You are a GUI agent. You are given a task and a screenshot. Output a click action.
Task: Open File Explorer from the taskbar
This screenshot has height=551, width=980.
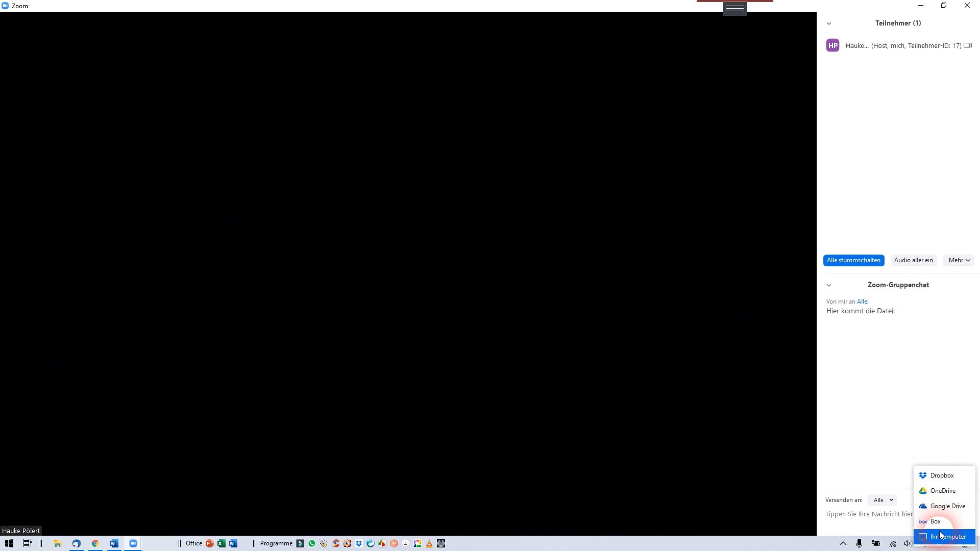(x=57, y=543)
